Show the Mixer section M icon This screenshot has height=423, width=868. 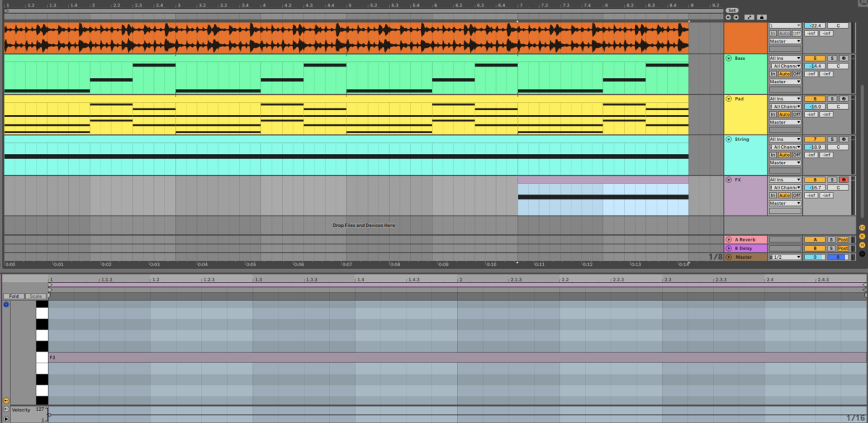point(862,245)
